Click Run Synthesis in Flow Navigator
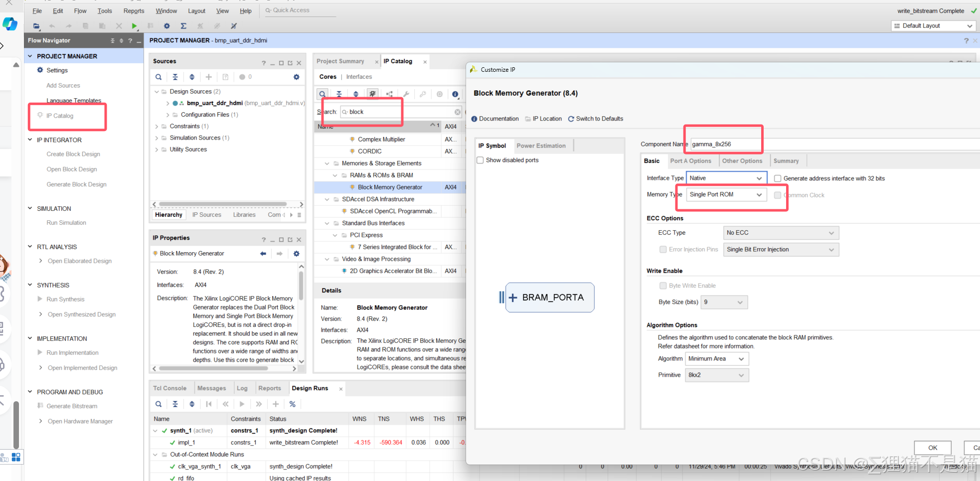 click(x=65, y=300)
